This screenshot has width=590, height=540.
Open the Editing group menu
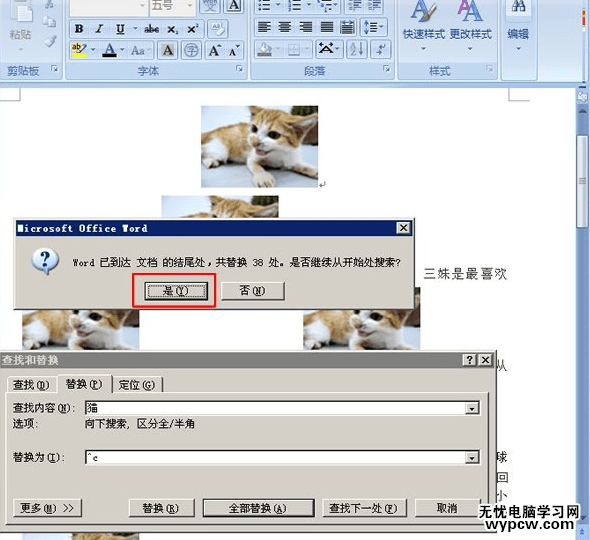518,26
